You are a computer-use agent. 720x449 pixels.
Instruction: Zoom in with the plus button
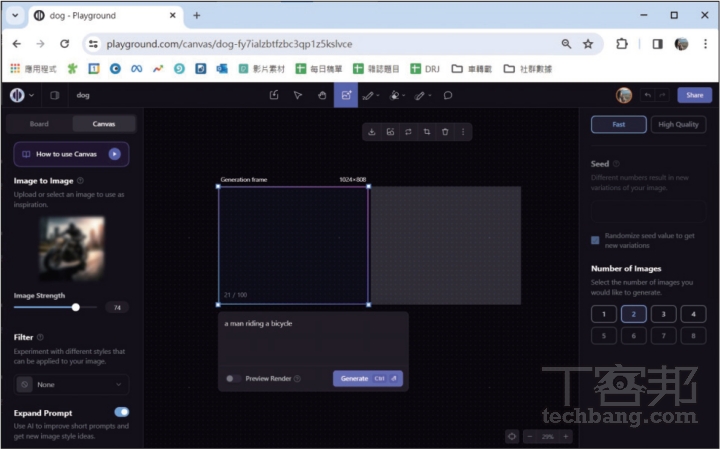click(566, 436)
